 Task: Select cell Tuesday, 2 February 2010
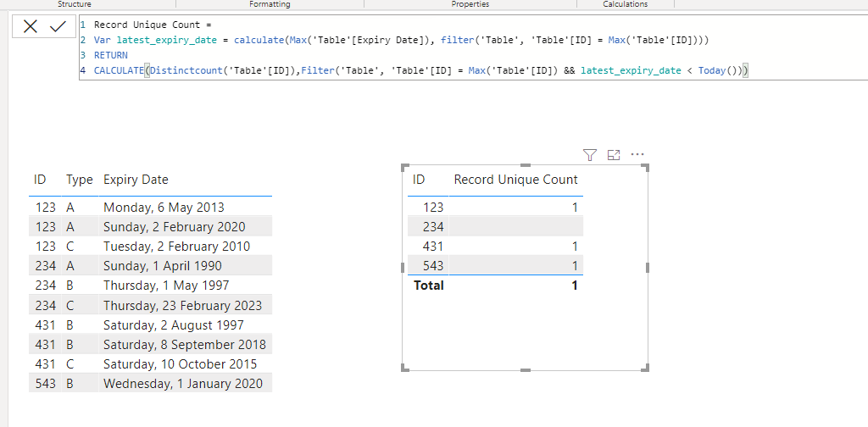pos(176,247)
